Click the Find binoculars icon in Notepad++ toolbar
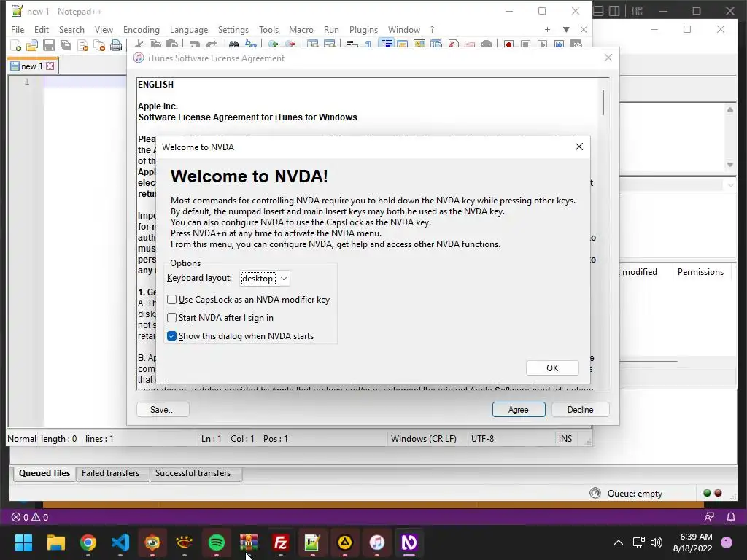The width and height of the screenshot is (747, 560). coord(233,44)
